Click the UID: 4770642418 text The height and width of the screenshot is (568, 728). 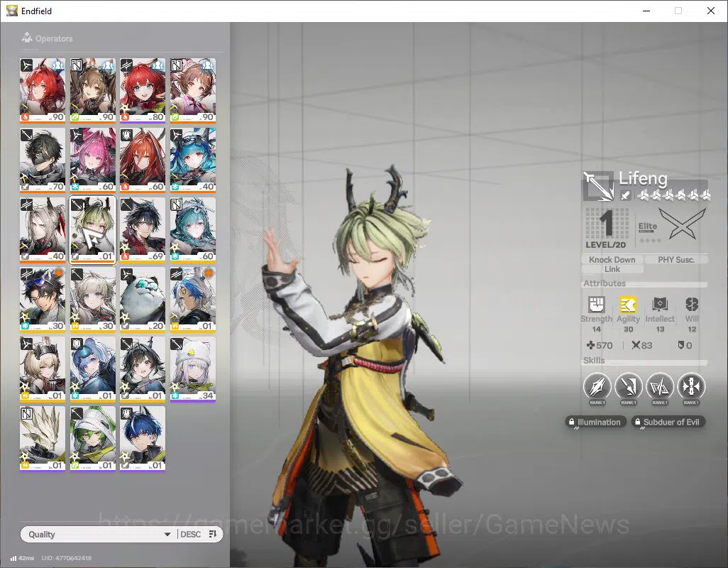click(67, 558)
